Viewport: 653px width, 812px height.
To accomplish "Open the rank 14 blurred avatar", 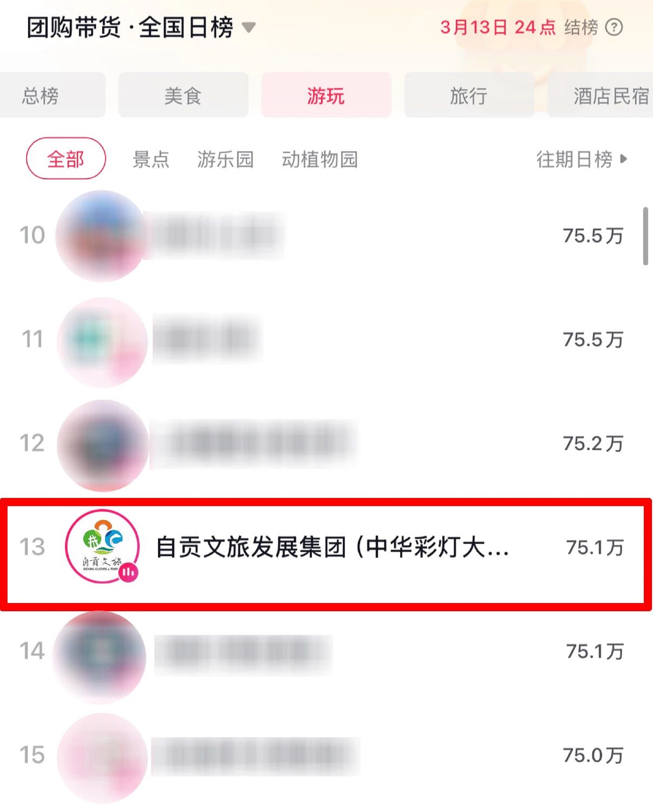I will click(100, 657).
